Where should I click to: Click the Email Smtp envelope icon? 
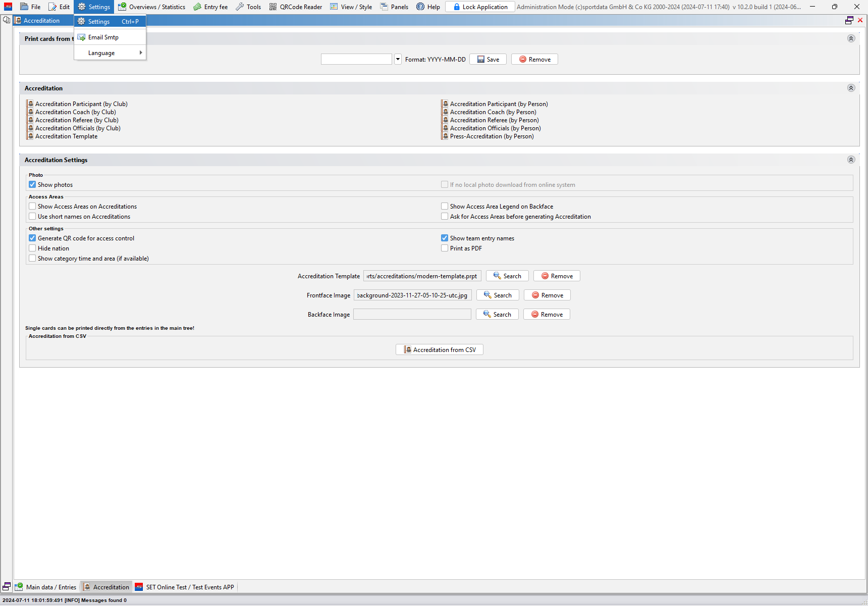coord(81,37)
